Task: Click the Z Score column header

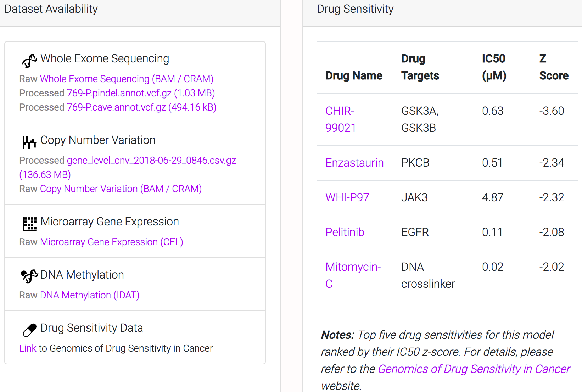Action: coord(553,67)
